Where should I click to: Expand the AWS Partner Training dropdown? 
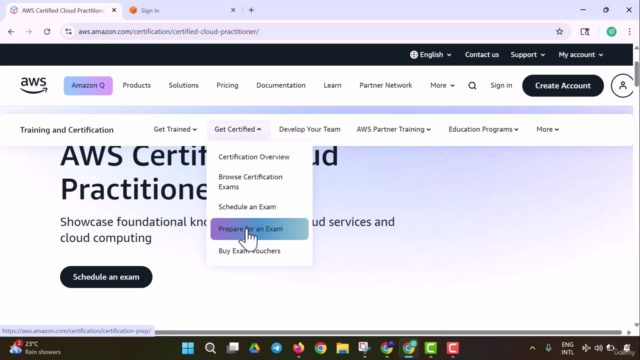point(393,129)
